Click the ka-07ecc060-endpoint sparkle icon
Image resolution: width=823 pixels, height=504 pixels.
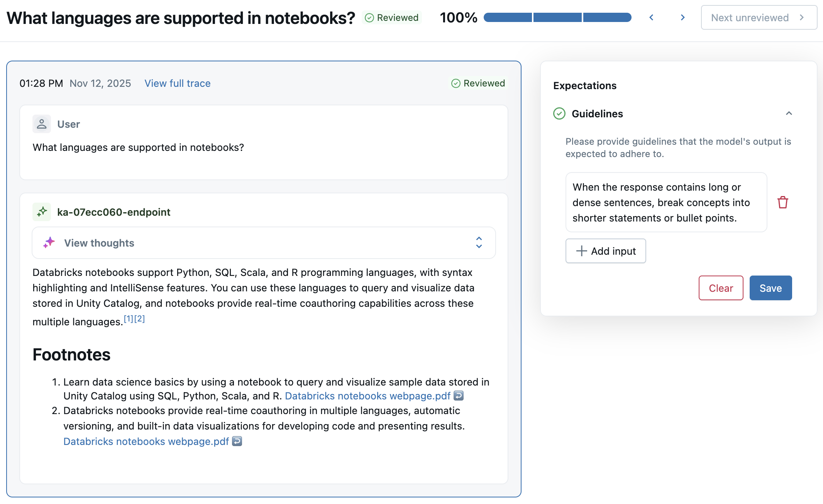42,212
